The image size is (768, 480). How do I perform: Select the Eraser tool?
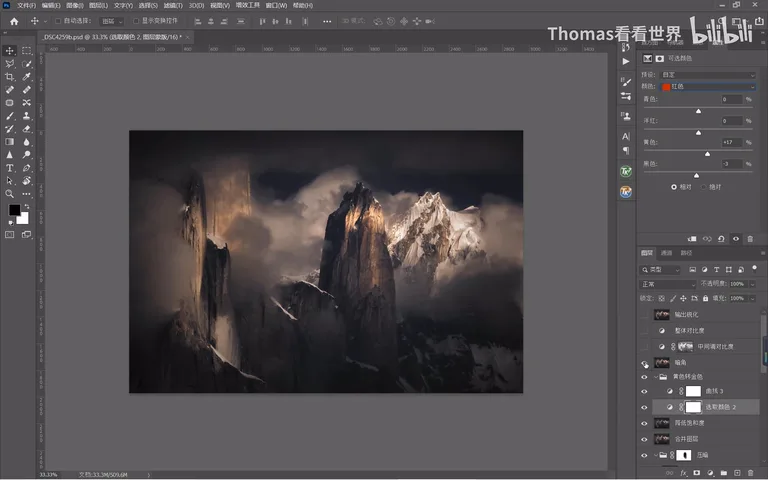26,129
